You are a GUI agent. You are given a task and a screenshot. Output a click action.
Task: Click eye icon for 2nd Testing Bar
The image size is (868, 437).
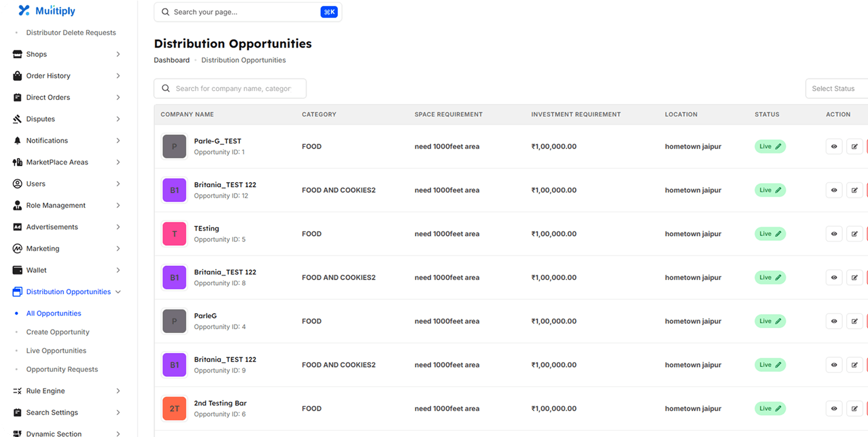tap(834, 409)
